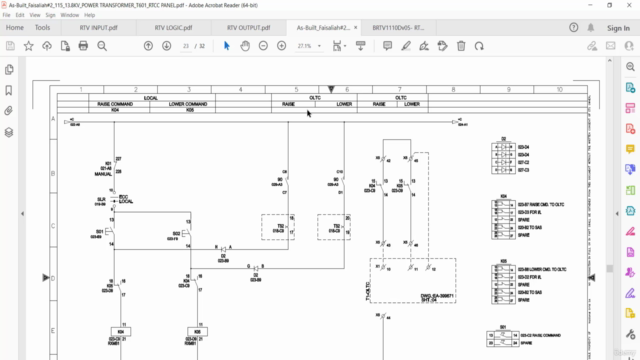Open the Window menu

pos(69,15)
